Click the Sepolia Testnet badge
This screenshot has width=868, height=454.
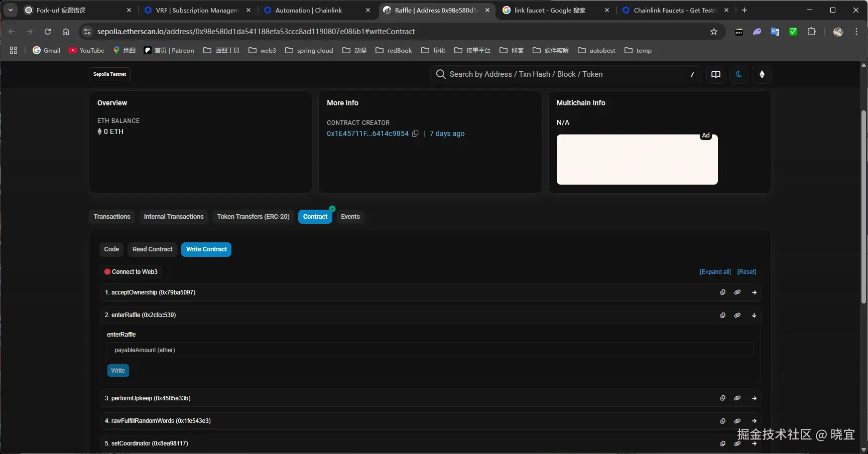pos(110,74)
